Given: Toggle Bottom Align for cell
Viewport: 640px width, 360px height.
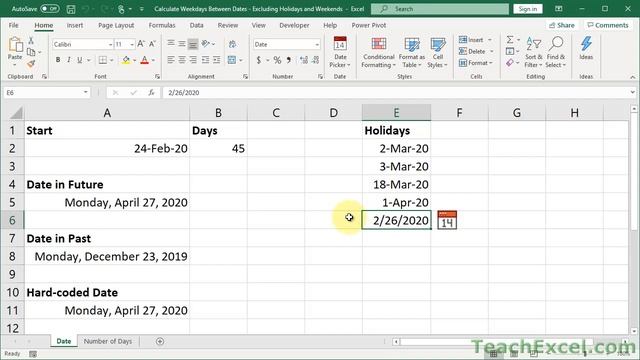Looking at the screenshot, I should pos(193,44).
